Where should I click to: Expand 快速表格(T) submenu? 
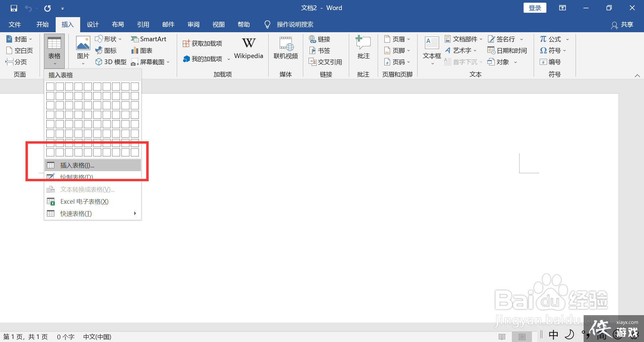coord(93,214)
